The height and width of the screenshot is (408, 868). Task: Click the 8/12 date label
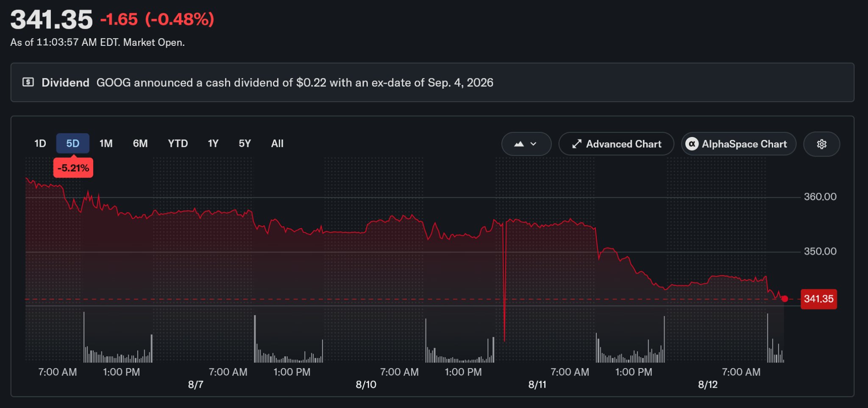708,385
